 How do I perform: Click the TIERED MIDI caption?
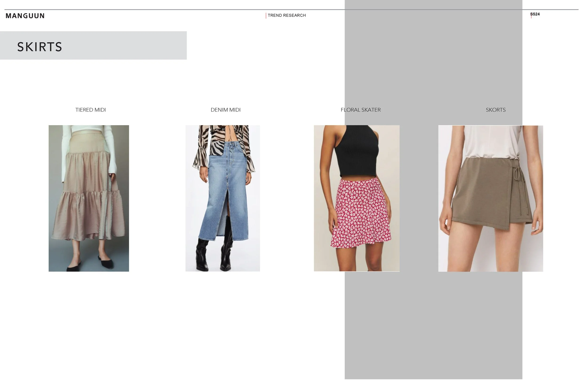[x=90, y=110]
